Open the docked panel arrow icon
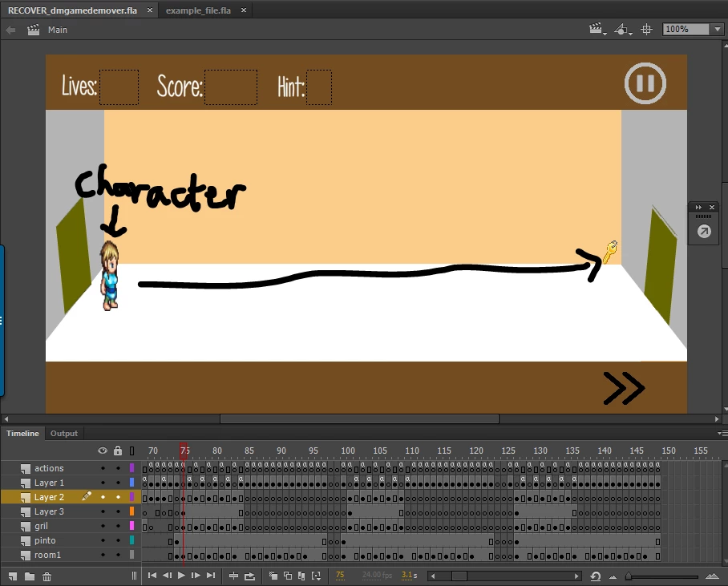The width and height of the screenshot is (728, 586). (704, 231)
